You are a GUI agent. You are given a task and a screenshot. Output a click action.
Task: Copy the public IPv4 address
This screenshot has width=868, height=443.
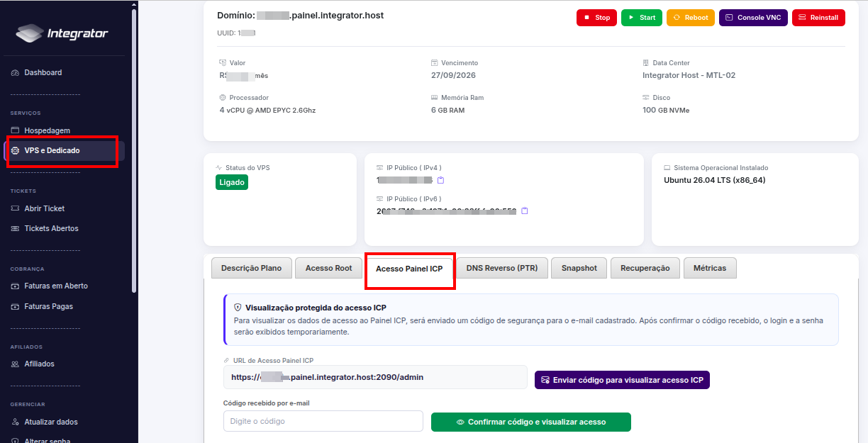pos(440,180)
